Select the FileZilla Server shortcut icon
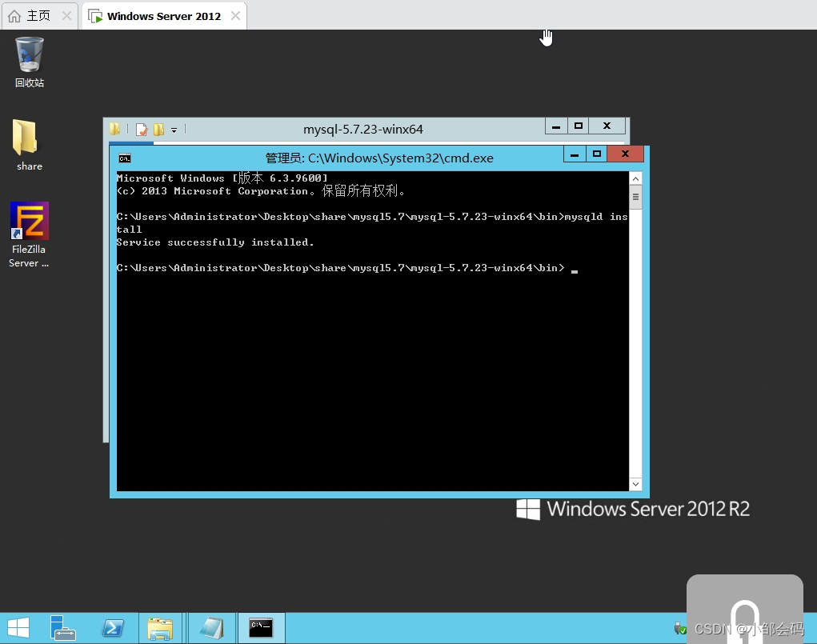 click(x=29, y=234)
